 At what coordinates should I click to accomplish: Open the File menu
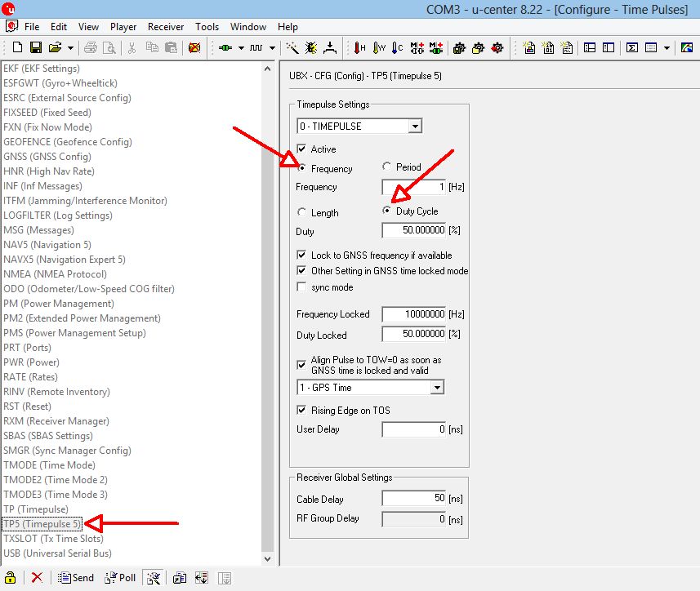point(32,27)
